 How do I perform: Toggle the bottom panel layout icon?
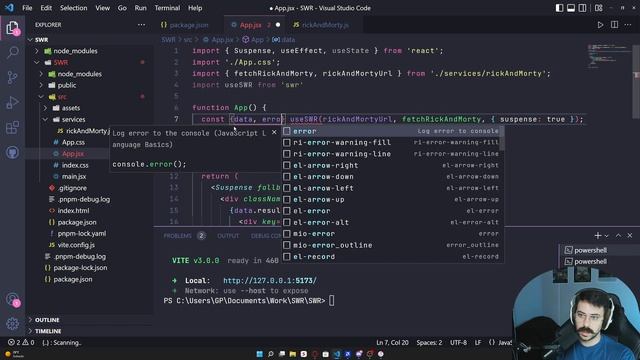point(571,8)
